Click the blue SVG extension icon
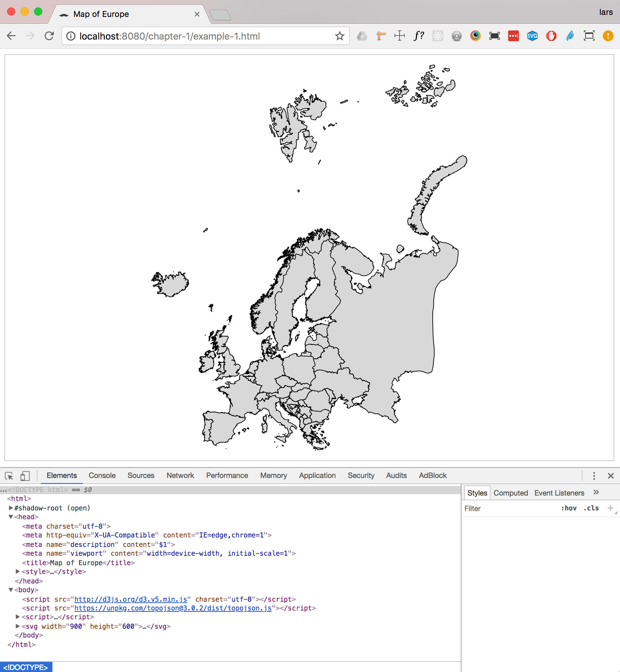Viewport: 620px width, 672px height. 532,36
